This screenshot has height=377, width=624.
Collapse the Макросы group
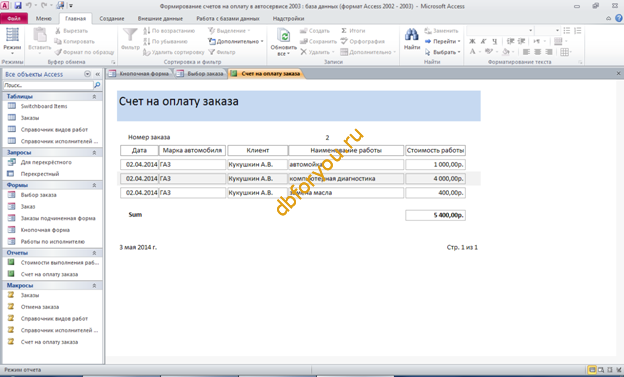click(x=94, y=285)
